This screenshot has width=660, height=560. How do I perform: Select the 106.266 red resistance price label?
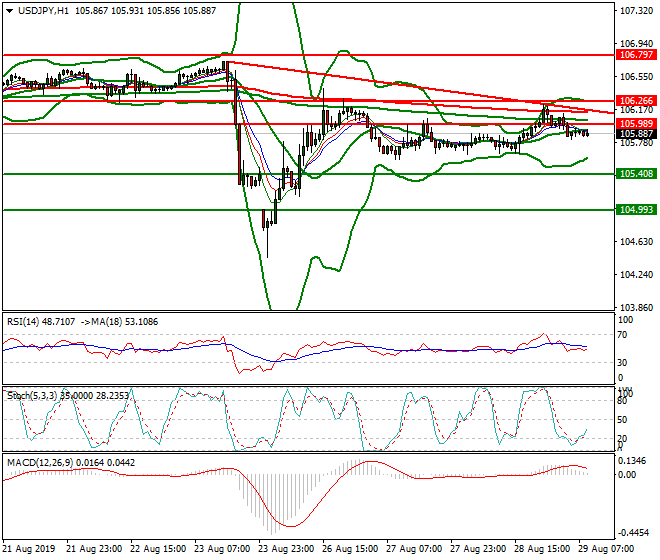tap(636, 101)
